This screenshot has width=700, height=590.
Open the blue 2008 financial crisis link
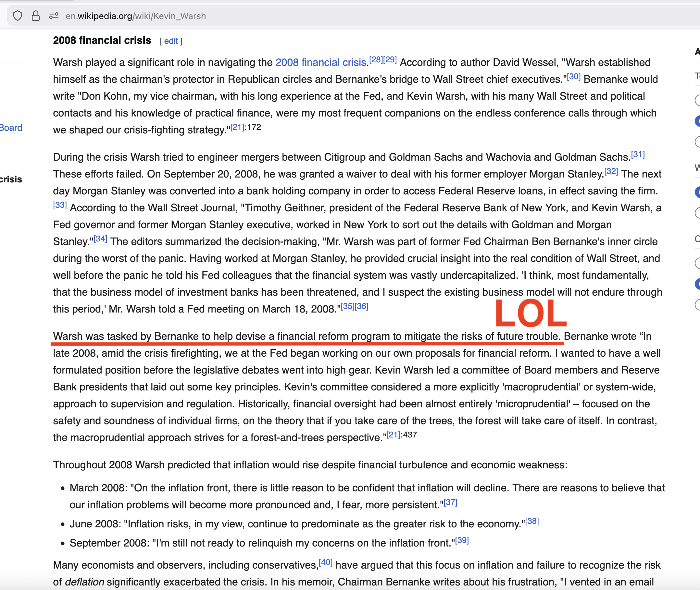(x=320, y=63)
